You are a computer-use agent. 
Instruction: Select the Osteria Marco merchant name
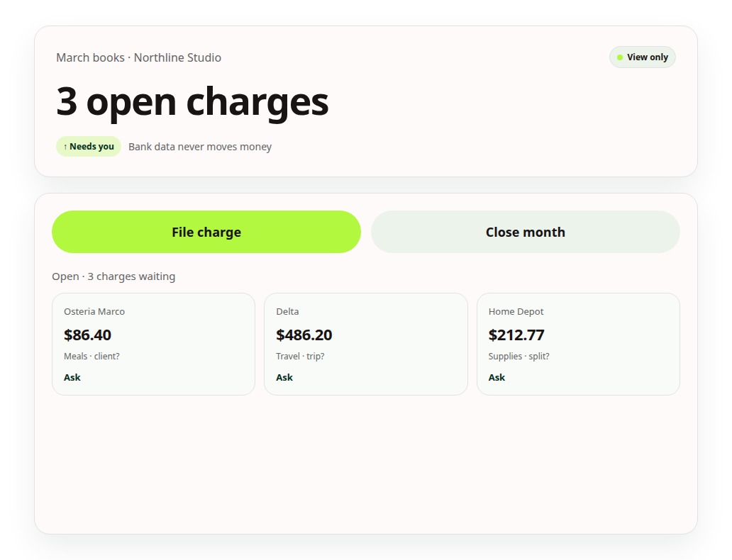tap(94, 311)
